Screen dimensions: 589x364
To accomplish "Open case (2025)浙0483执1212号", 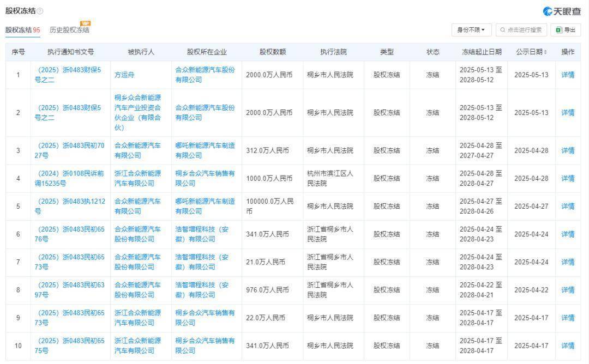I will tap(70, 207).
